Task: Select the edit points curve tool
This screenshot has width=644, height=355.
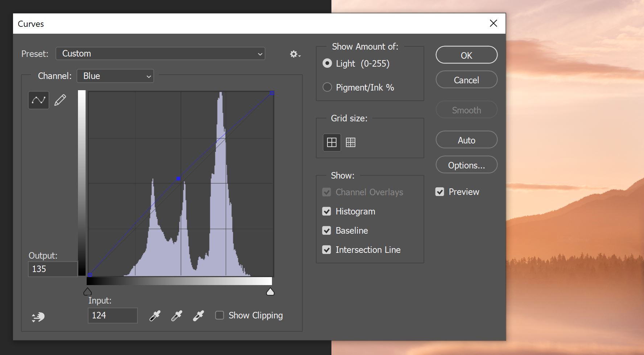Action: coord(39,100)
